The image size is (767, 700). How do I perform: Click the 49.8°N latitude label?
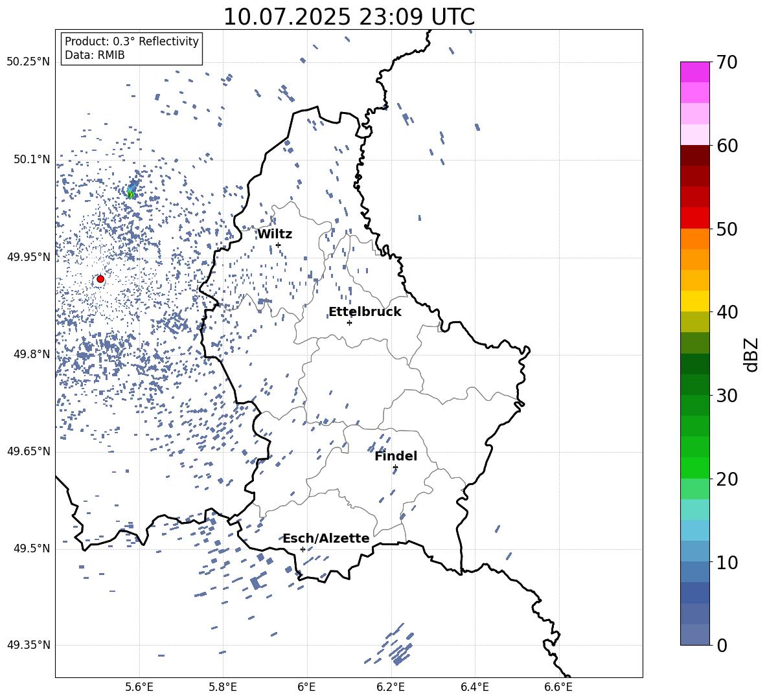coord(32,354)
